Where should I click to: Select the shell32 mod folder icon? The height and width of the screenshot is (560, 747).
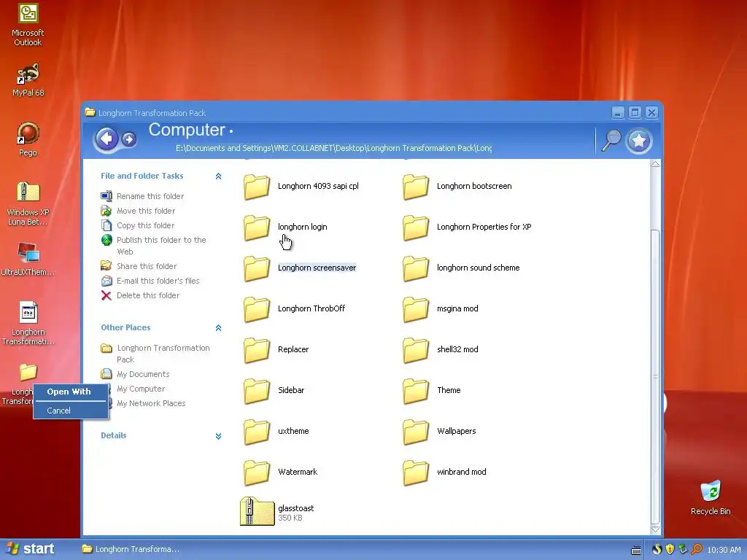[416, 349]
